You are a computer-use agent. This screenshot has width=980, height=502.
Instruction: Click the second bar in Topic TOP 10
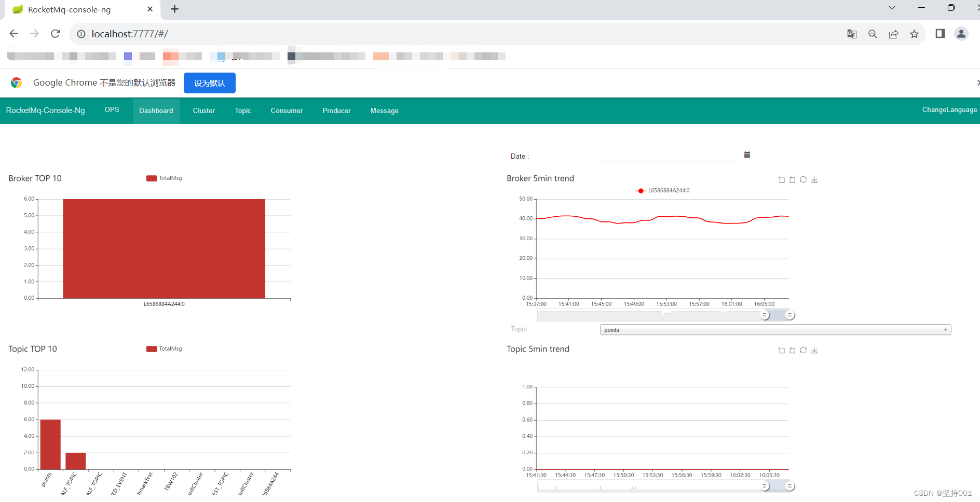click(x=76, y=461)
